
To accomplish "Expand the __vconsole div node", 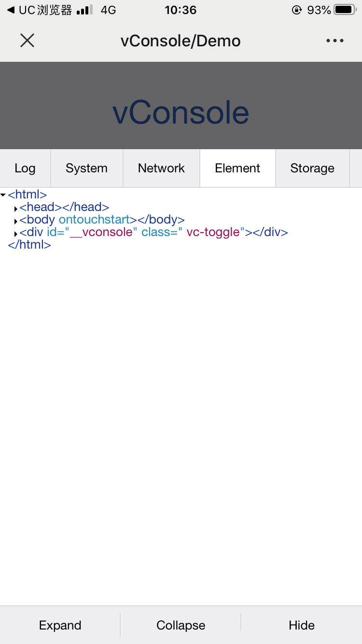I will coord(16,234).
